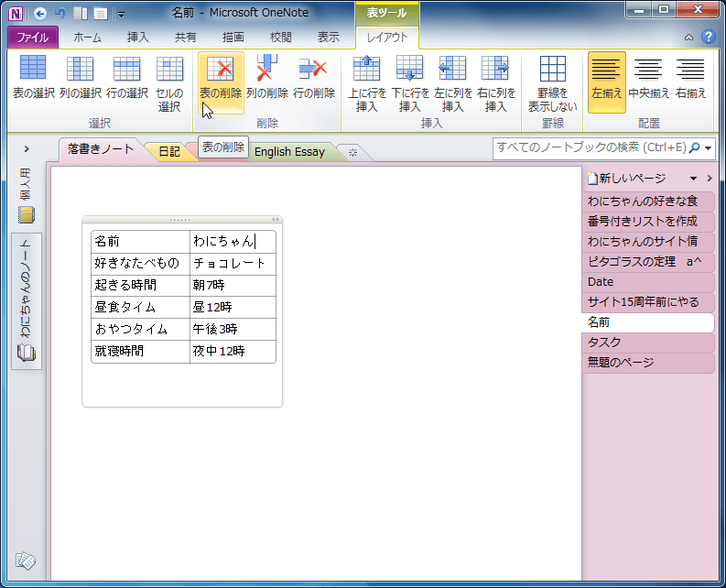Viewport: 726px width, 588px height.
Task: Open page わにちゃんのサイト情
Action: [x=648, y=242]
